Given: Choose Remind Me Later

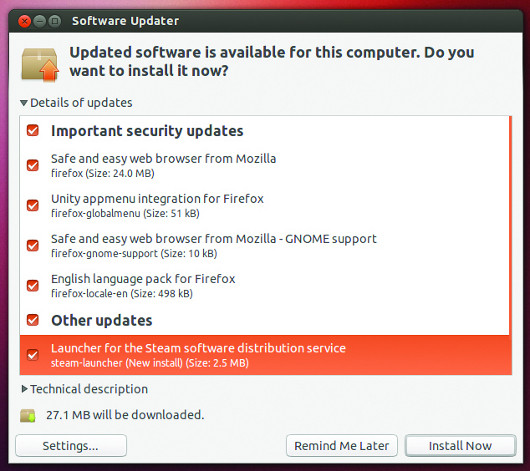Looking at the screenshot, I should pos(342,446).
